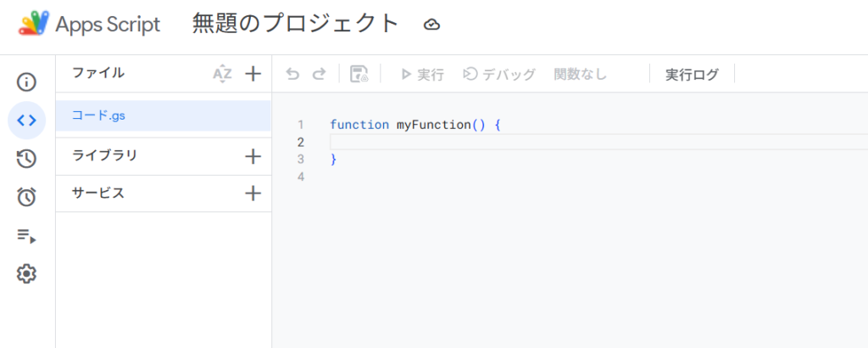Open Triggers via alarm clock icon

[26, 197]
